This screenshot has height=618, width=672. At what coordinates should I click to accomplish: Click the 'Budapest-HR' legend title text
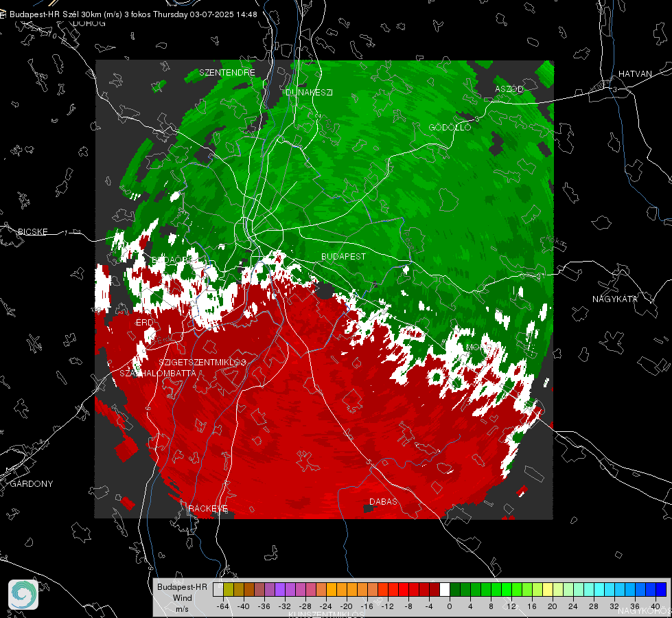tap(182, 587)
